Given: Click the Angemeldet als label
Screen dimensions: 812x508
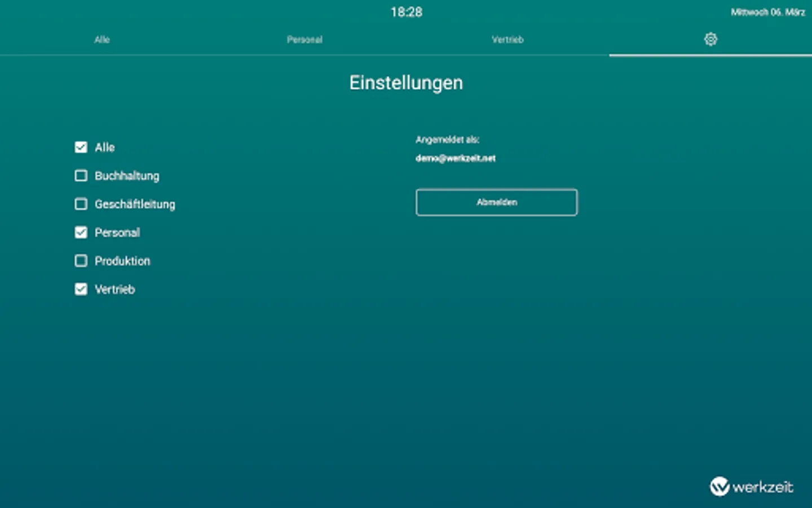Looking at the screenshot, I should [448, 139].
